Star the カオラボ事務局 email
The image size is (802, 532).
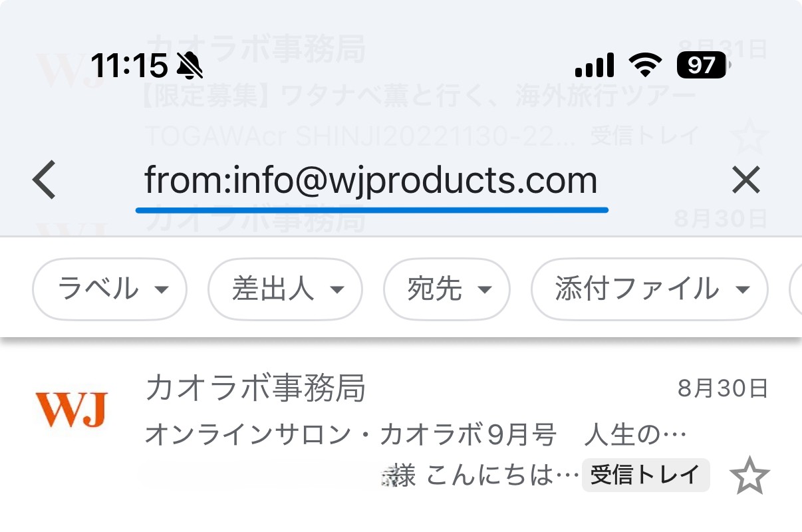click(749, 475)
